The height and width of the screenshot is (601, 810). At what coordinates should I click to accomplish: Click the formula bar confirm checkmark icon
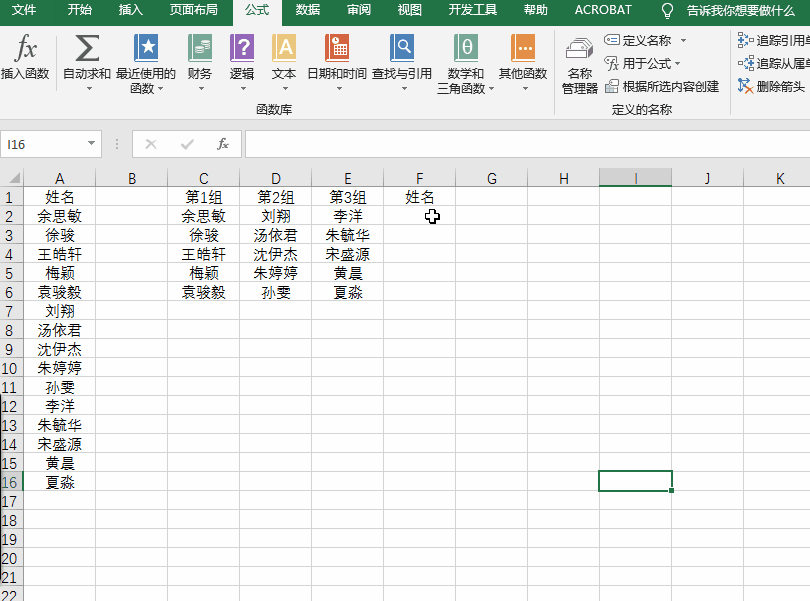point(187,144)
